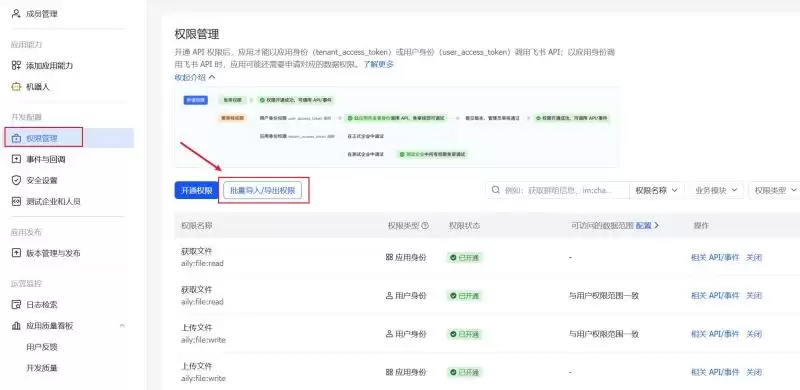
Task: Click 应用身份 icon in last 上传文件 row
Action: pyautogui.click(x=389, y=372)
